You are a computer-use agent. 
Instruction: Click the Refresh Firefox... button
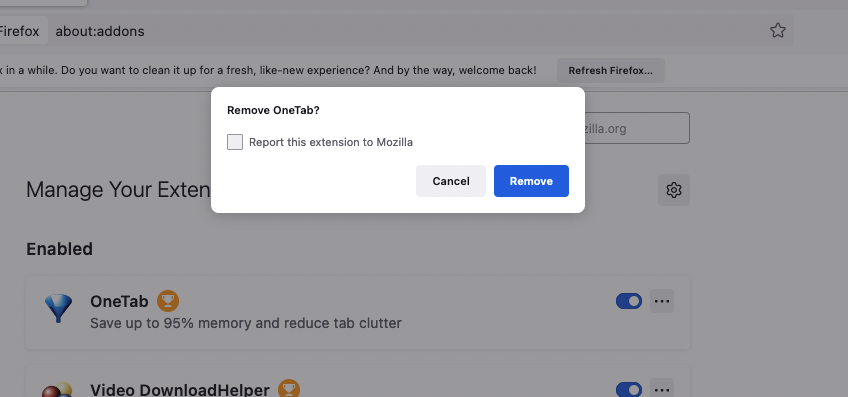(611, 70)
